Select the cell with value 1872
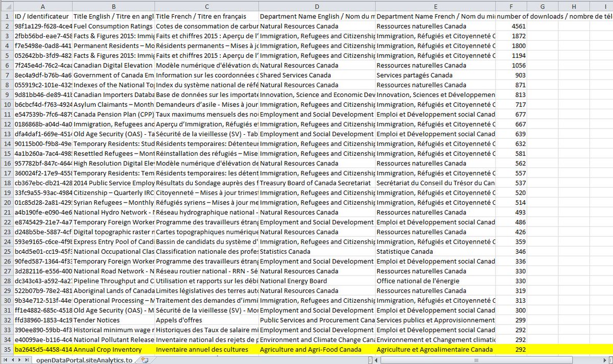Viewport: 613px width, 364px height. [511, 36]
